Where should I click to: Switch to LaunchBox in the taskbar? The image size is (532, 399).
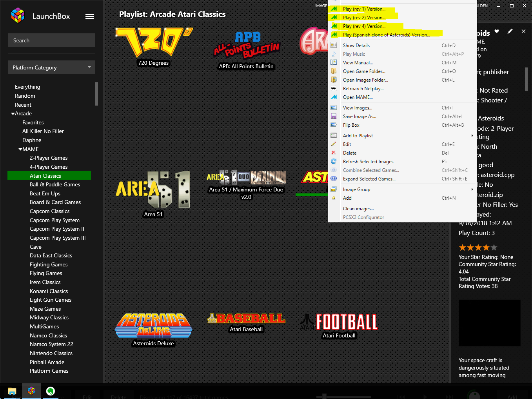pos(31,391)
